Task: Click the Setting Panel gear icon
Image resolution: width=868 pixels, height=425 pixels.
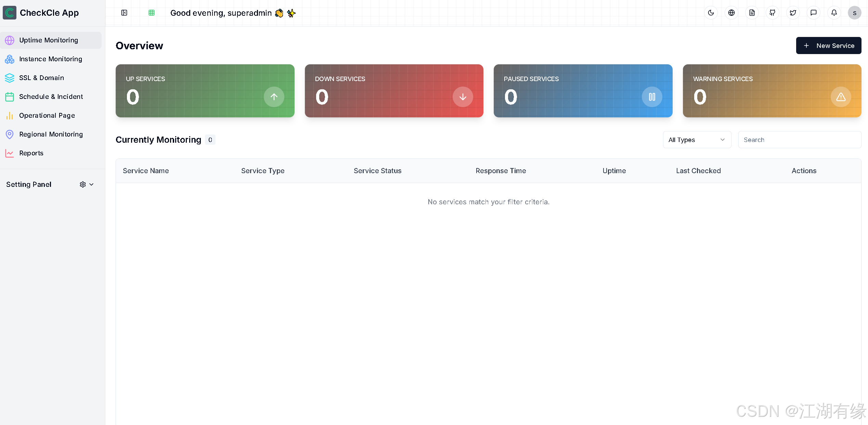Action: (x=82, y=184)
